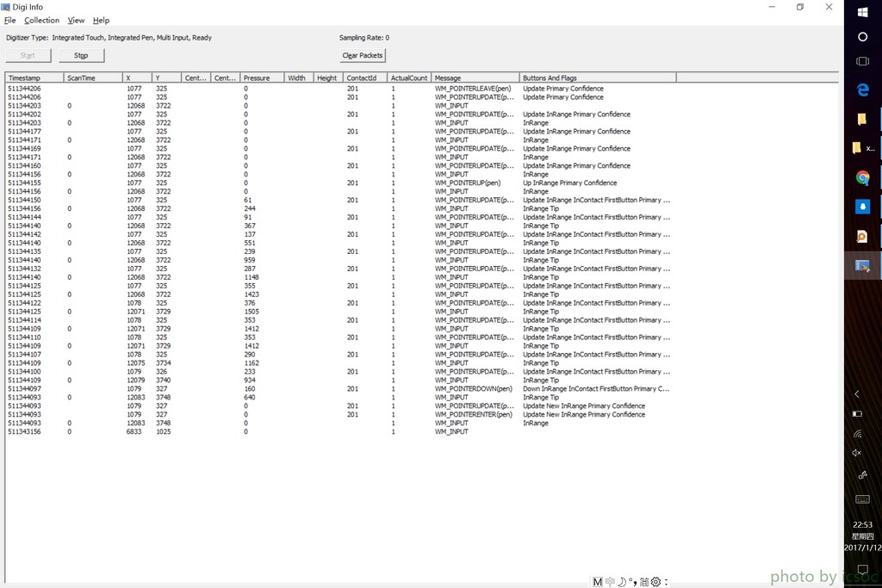
Task: Select the WM_POINTERDOWN(pen) message row
Action: click(341, 388)
